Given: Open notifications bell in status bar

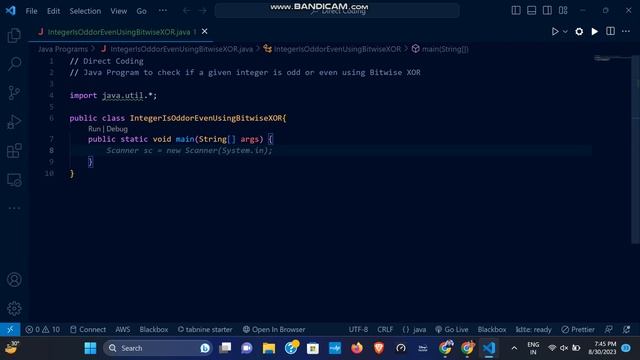Looking at the screenshot, I should [x=627, y=329].
